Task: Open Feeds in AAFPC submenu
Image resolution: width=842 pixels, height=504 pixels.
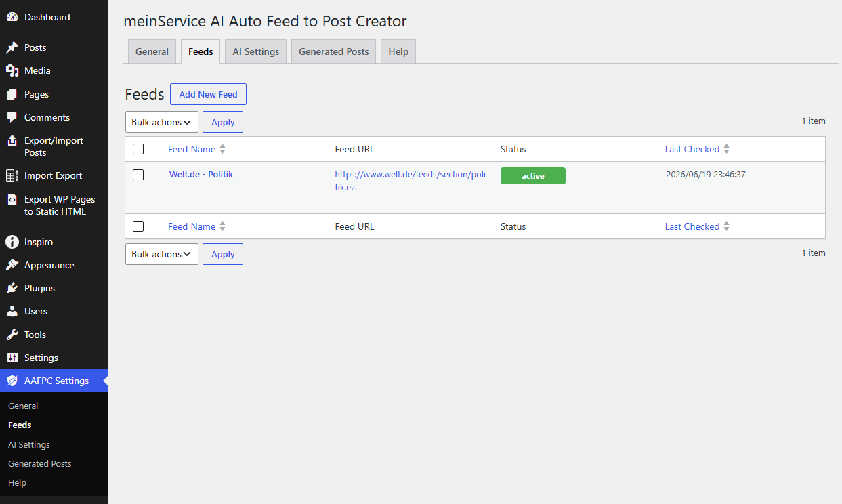Action: pos(20,425)
